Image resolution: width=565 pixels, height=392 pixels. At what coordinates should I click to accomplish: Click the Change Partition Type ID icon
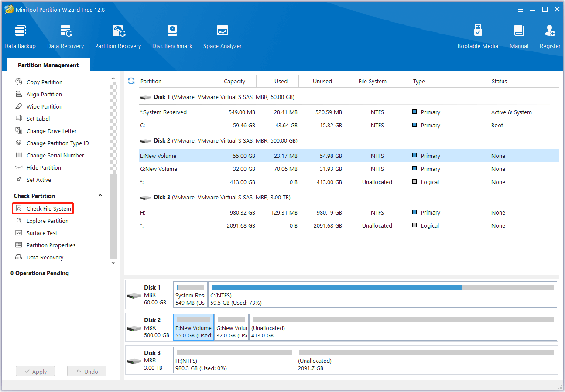coord(19,143)
